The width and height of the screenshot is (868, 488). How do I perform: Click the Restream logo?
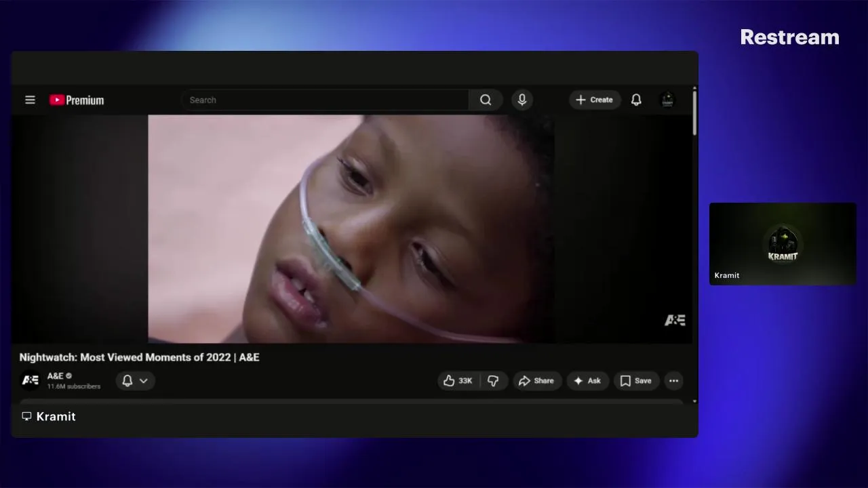click(x=789, y=37)
